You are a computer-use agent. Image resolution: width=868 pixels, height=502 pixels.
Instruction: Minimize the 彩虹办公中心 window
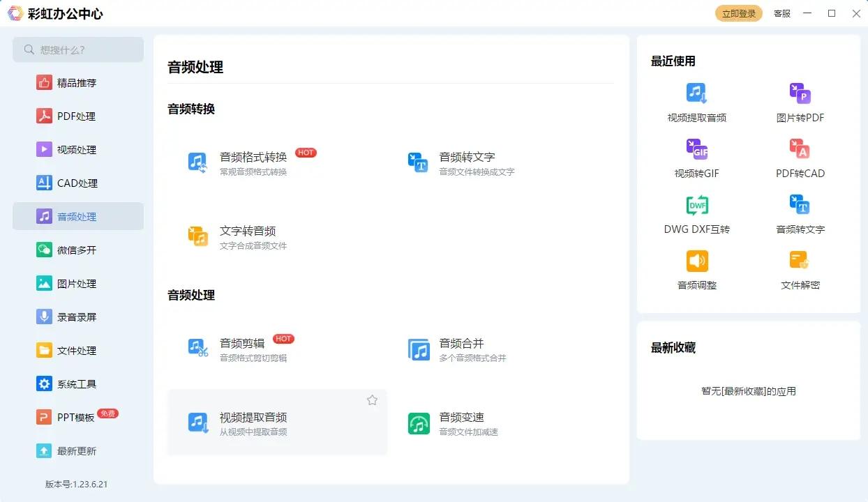click(807, 13)
